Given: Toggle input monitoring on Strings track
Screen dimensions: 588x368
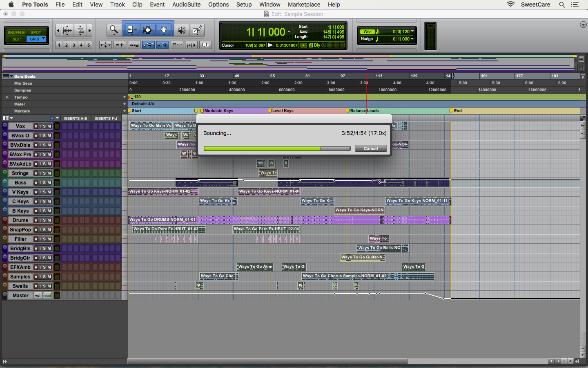Looking at the screenshot, I should 40,173.
